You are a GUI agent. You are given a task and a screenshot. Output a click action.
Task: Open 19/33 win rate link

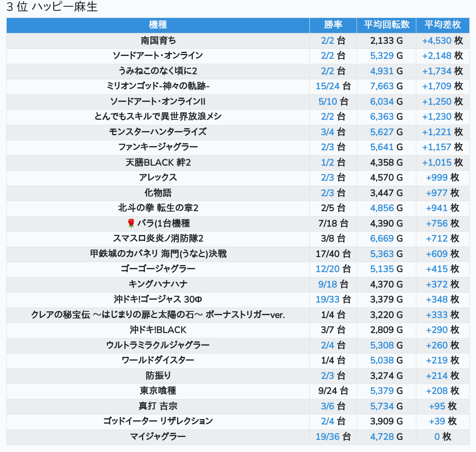tap(327, 300)
